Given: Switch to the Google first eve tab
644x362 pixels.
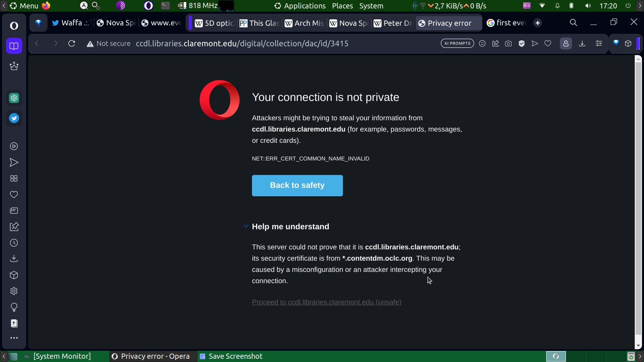Looking at the screenshot, I should click(506, 23).
